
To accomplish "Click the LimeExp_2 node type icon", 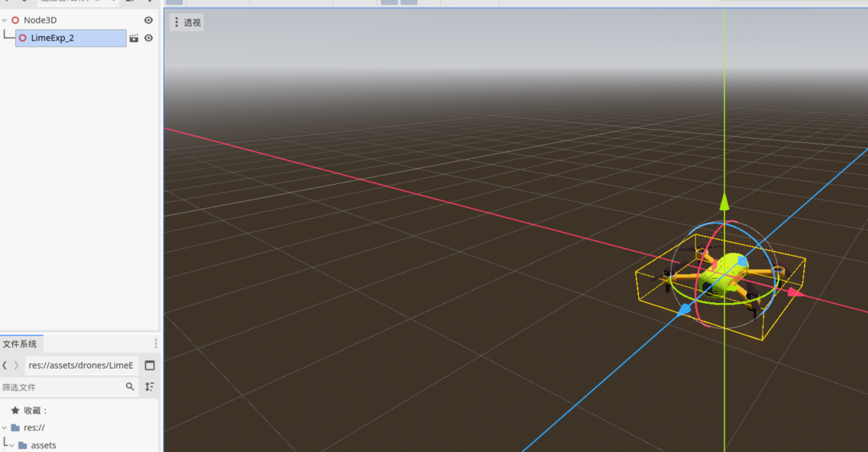I will [23, 38].
